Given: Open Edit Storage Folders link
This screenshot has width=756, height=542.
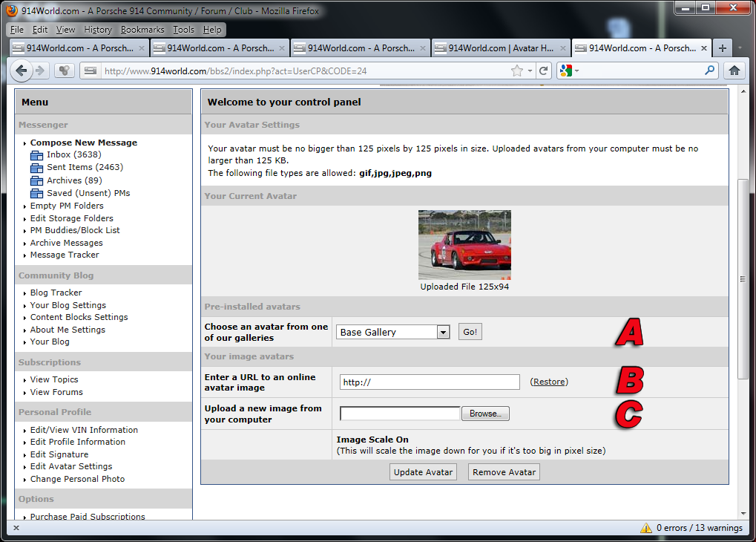Looking at the screenshot, I should 72,218.
